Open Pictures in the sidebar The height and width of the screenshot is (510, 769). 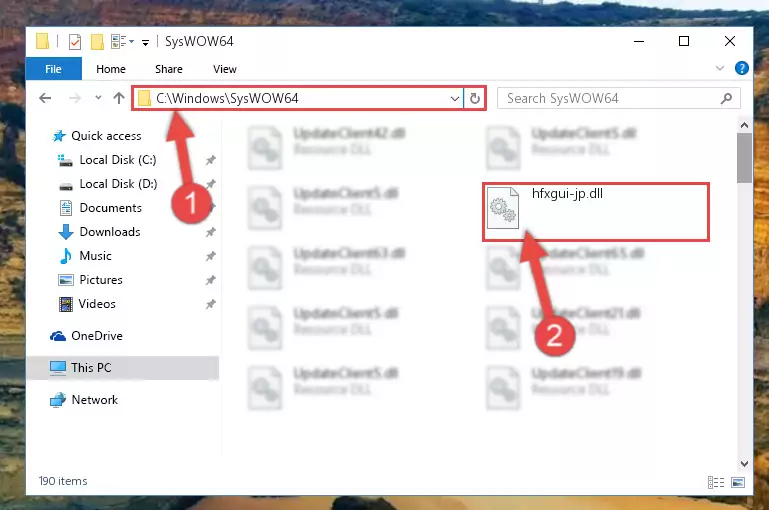tap(101, 280)
